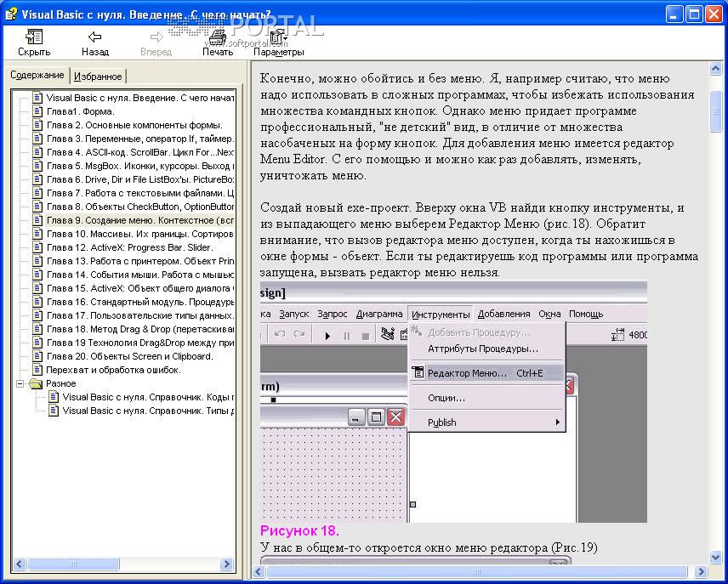Open Глава 19 Технология Drag&Drop topic
728x584 pixels.
coord(139,343)
